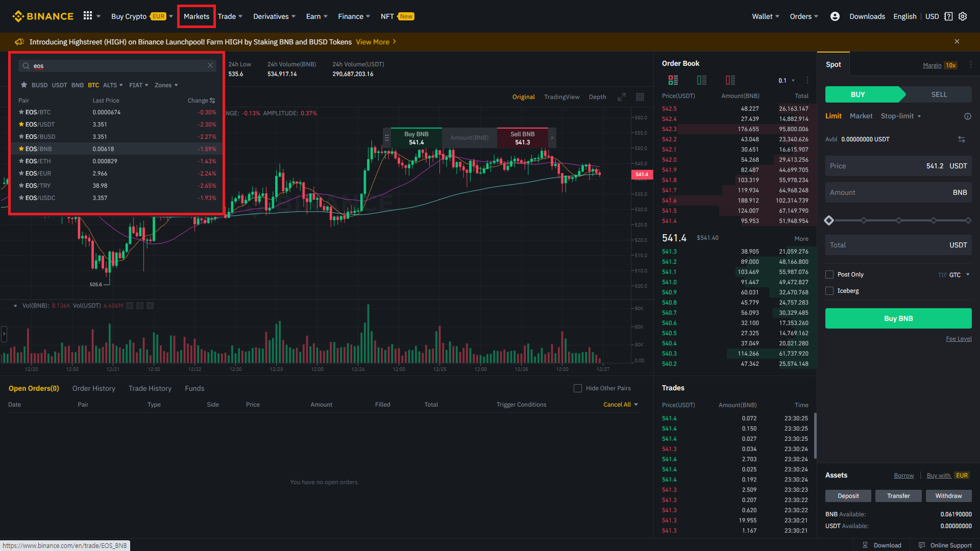
Task: Click the amount percentage slider handle
Action: coord(829,220)
